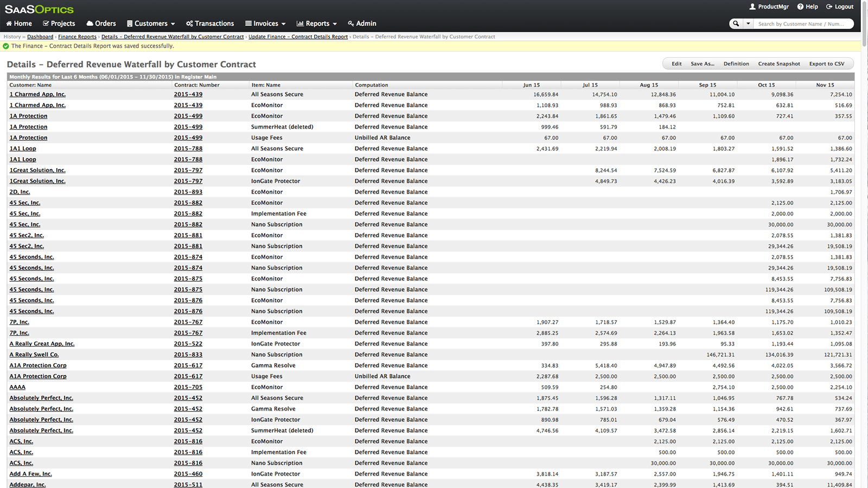
Task: Go to Home in the navigation bar
Action: 19,24
